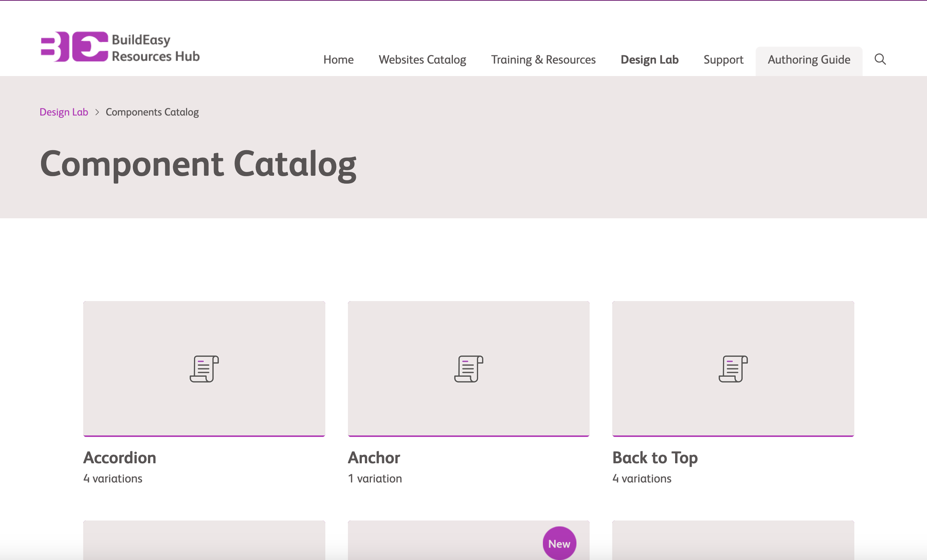Switch to the Authoring Guide tab

coord(809,60)
